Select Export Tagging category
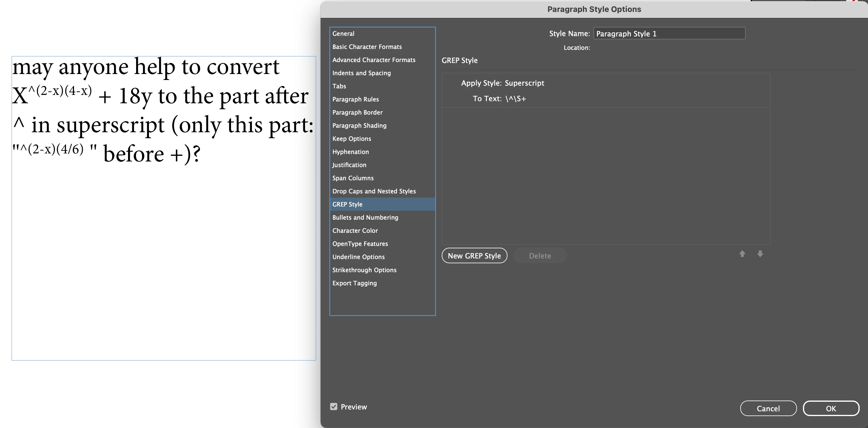This screenshot has width=868, height=428. click(x=355, y=283)
